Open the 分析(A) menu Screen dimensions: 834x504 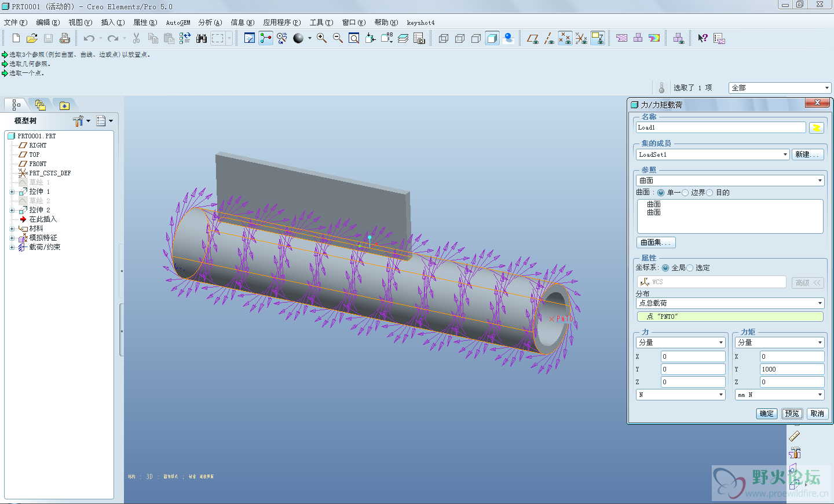click(x=210, y=23)
